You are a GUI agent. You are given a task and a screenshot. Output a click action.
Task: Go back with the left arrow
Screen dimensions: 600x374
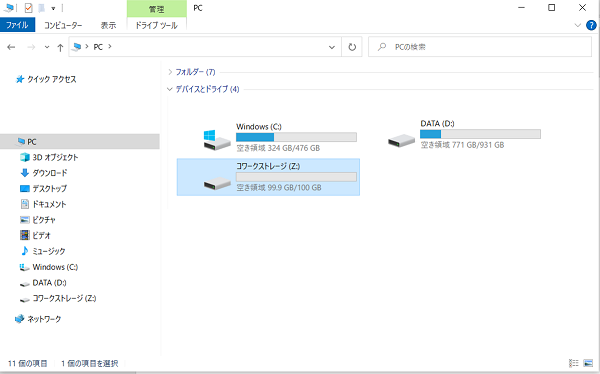11,47
